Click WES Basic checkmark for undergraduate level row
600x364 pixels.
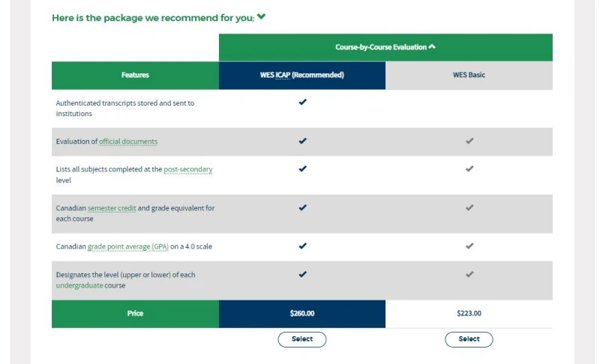[469, 274]
